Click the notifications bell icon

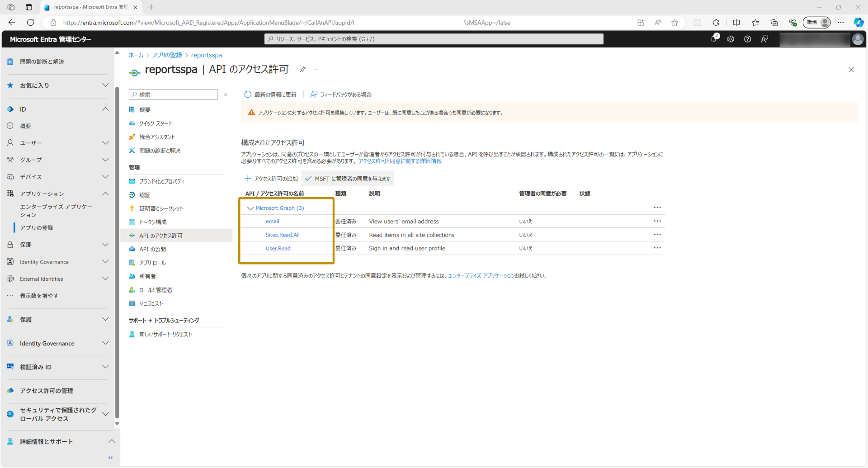tap(714, 39)
